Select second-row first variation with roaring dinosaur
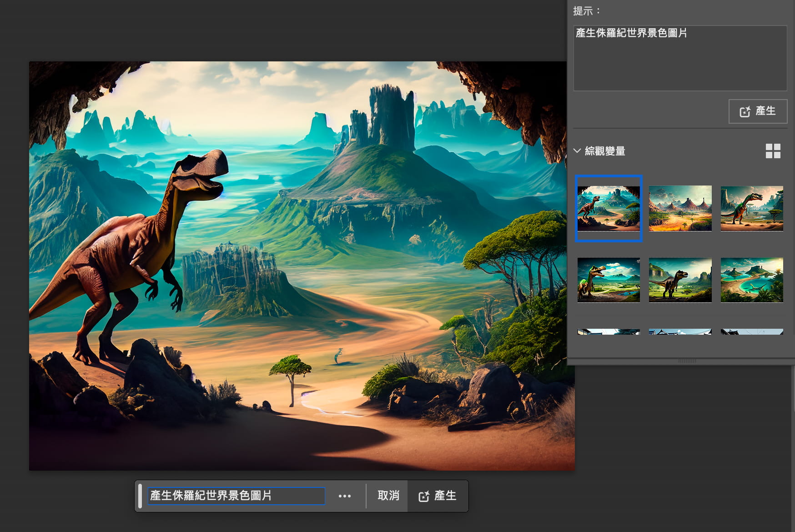 point(609,280)
